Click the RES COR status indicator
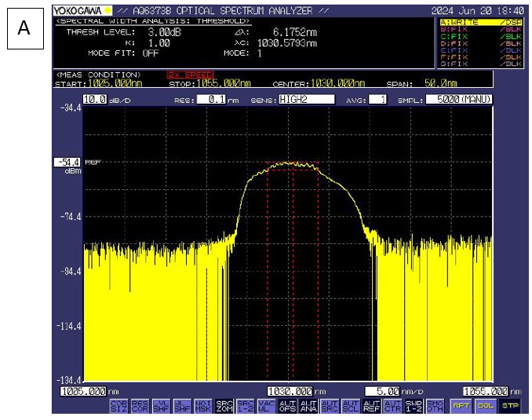Image resolution: width=532 pixels, height=420 pixels. 140,406
